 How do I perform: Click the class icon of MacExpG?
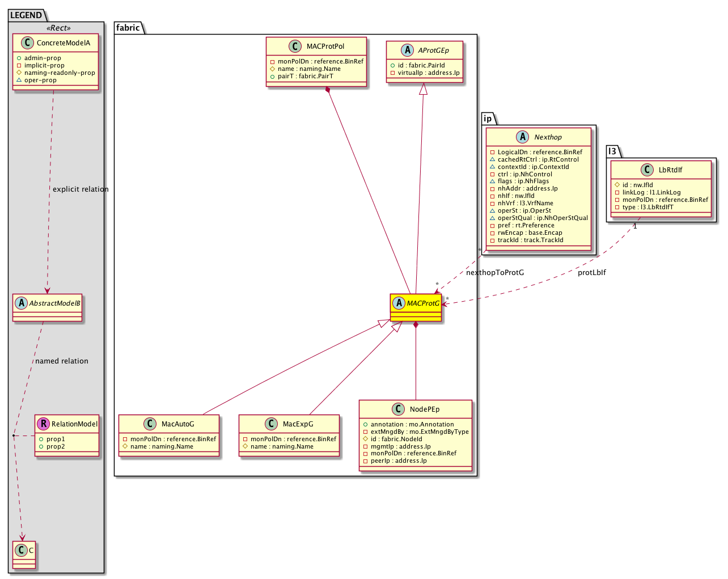pyautogui.click(x=272, y=424)
